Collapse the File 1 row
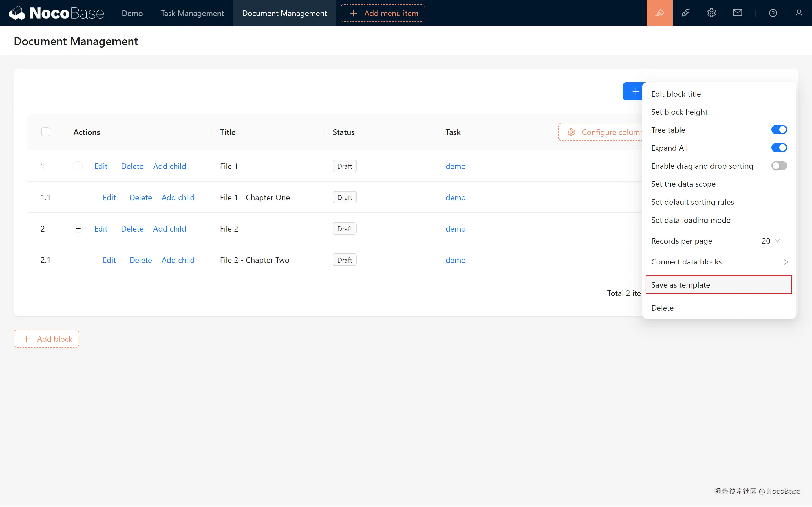Viewport: 812px width, 507px height. (78, 166)
